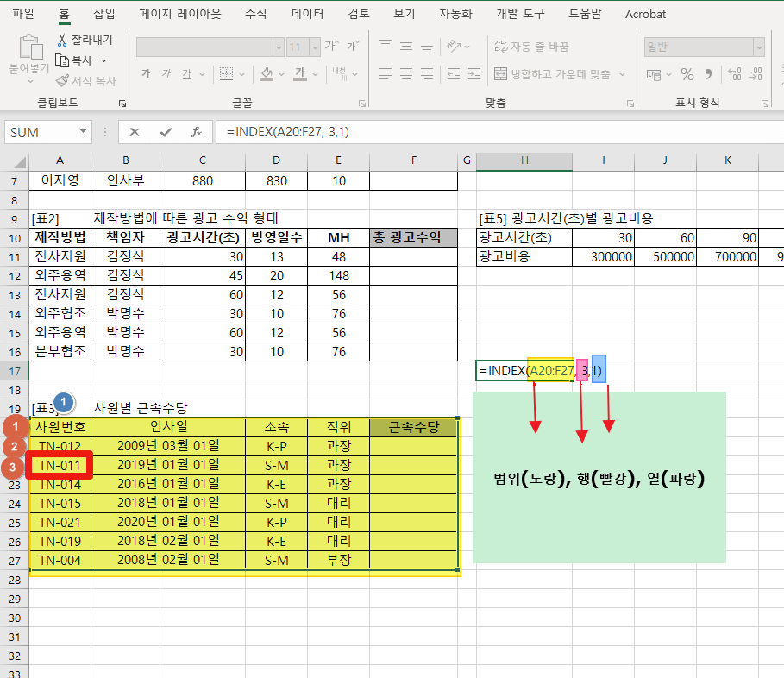
Task: Click the Align Right icon
Action: pos(427,74)
